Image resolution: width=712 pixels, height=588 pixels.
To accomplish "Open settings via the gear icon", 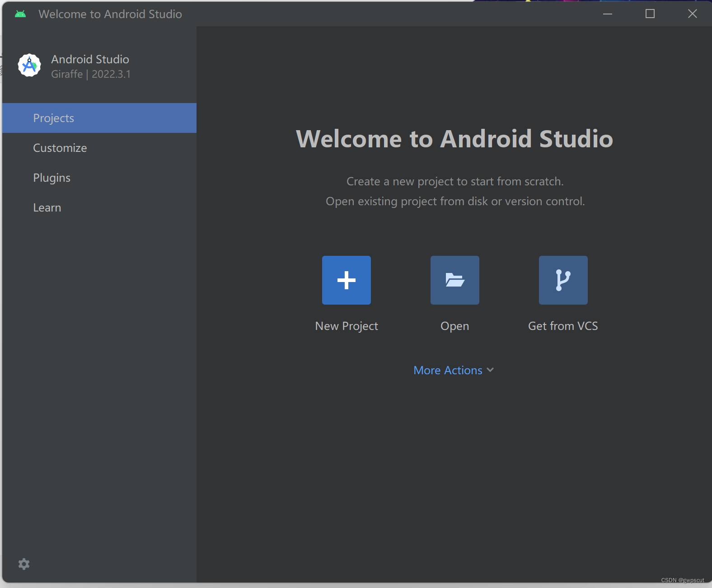I will point(24,564).
